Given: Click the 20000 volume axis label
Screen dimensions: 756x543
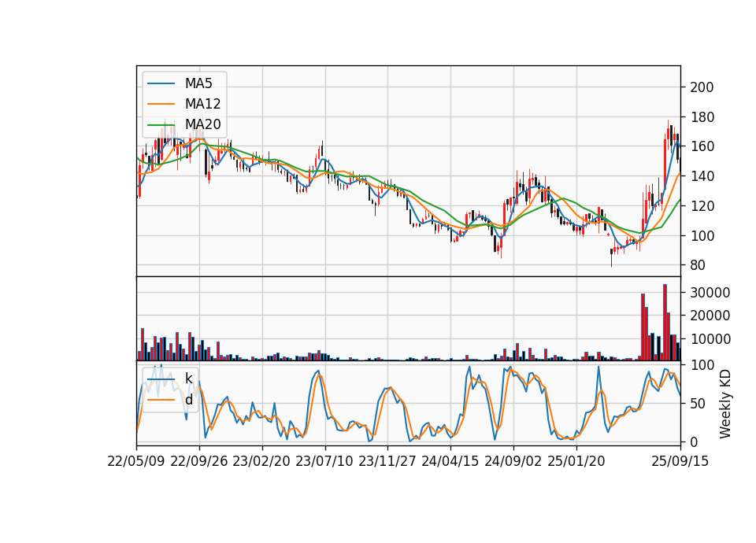Looking at the screenshot, I should point(710,316).
